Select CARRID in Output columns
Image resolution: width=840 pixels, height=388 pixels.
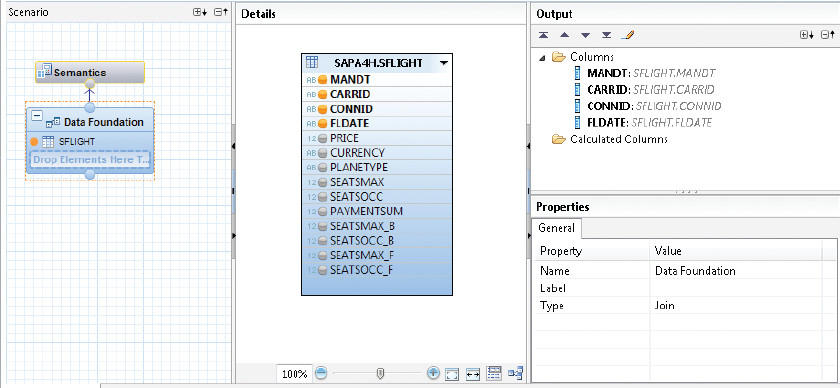[x=650, y=89]
